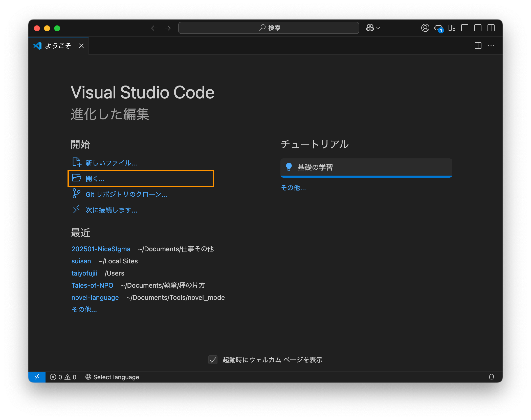Show more tutorials via その他...

(293, 188)
